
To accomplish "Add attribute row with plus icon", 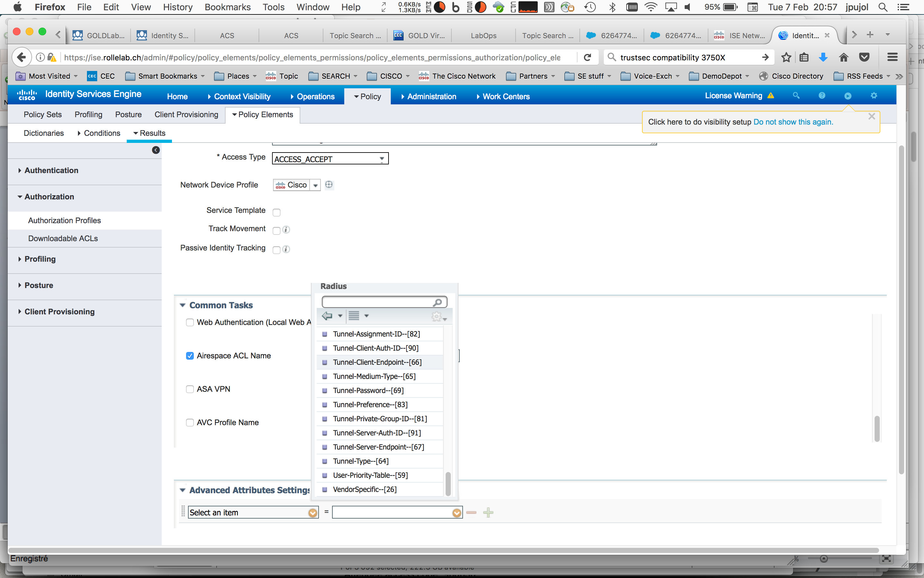I will pyautogui.click(x=488, y=512).
